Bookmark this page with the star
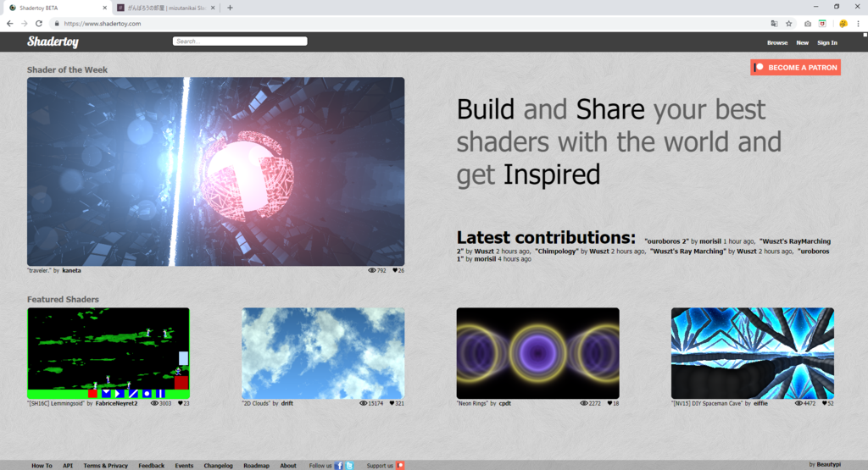Viewport: 868px width, 470px height. (x=789, y=24)
